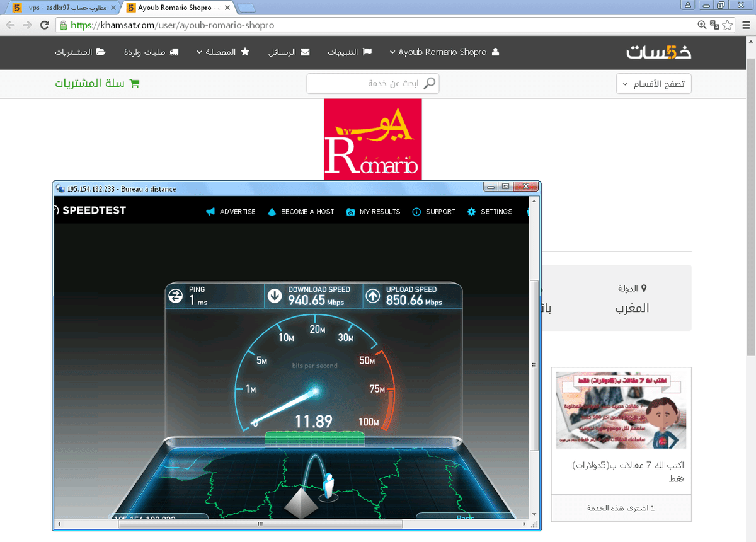Viewport: 756px width, 542px height.
Task: Bookmark this page with the star icon
Action: [728, 25]
